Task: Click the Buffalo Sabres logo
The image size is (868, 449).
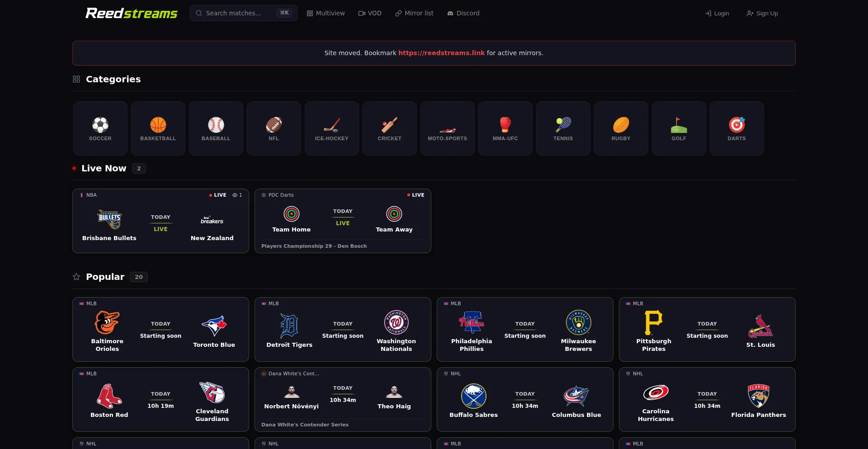Action: click(474, 396)
